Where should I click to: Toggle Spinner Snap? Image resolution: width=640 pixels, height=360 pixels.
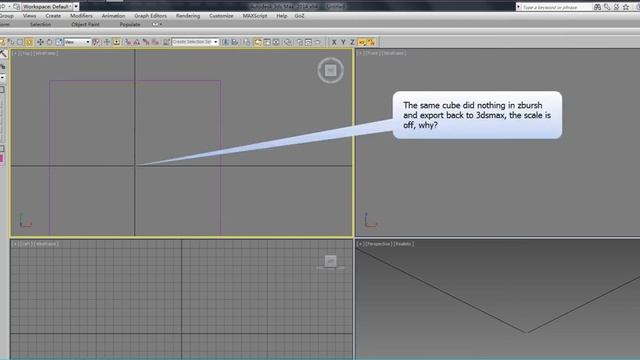pos(155,42)
